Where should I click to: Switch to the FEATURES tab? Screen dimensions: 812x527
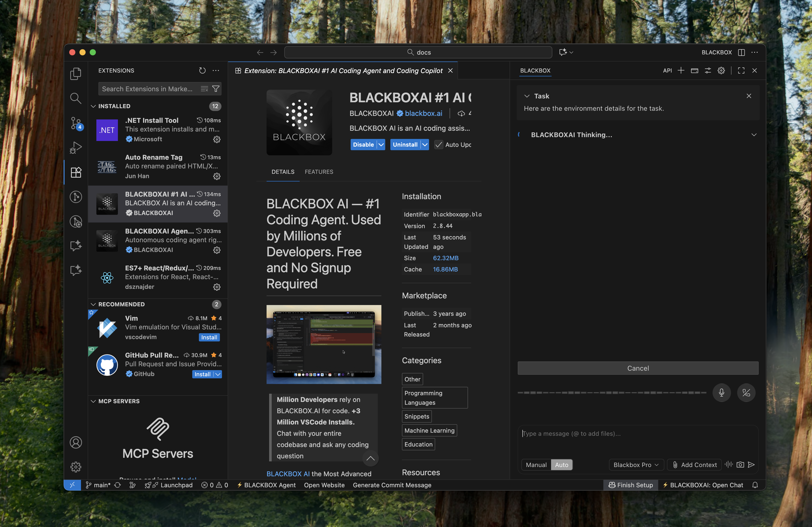coord(319,171)
